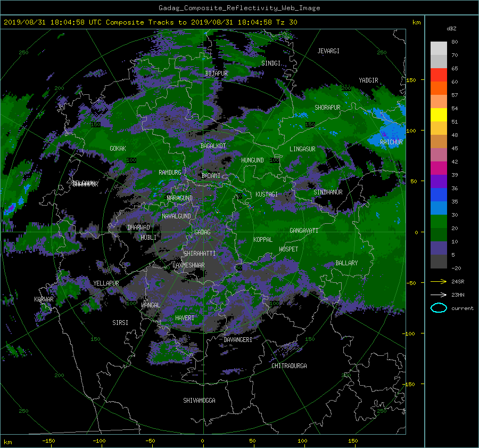Select the purple 36–39 dBZ color swatch
Screen dimensions: 479x448
[439, 181]
